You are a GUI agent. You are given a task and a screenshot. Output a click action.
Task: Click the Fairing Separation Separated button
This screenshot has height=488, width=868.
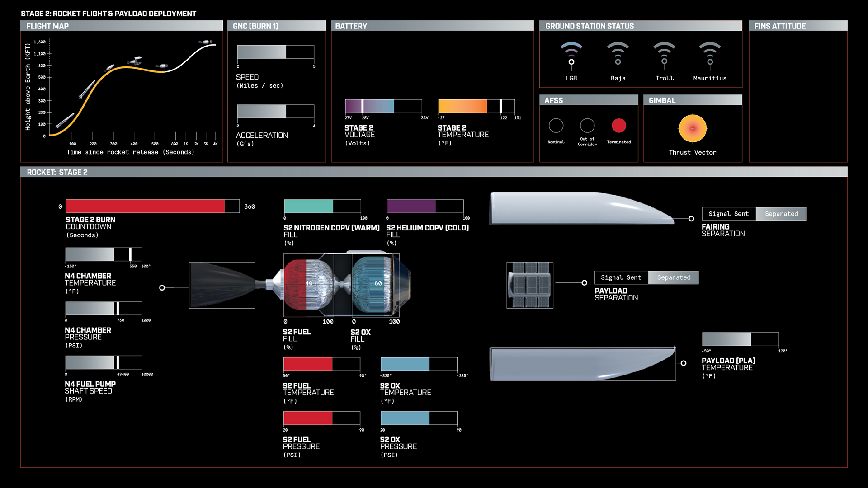(781, 214)
